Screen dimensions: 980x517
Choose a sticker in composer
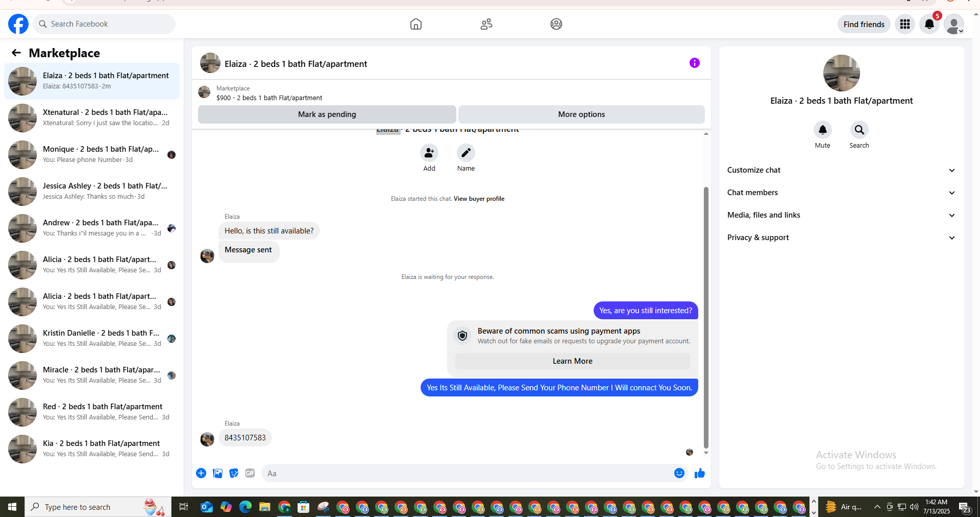(234, 473)
